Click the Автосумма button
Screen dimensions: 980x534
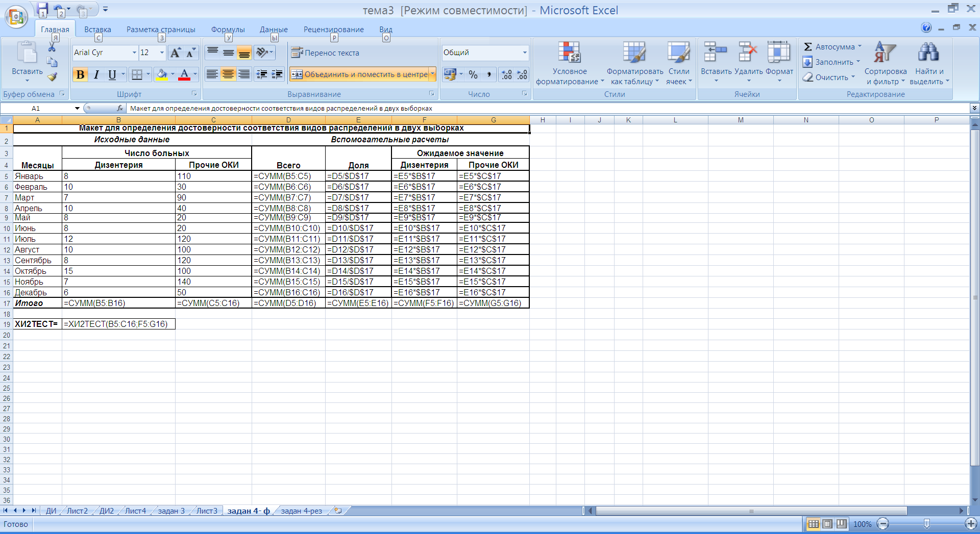[x=829, y=47]
